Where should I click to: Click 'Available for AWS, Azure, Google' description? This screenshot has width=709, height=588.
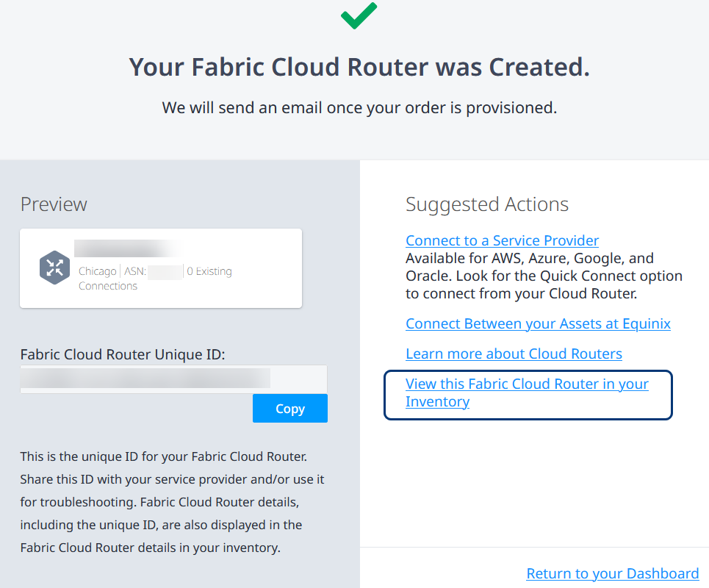pos(544,276)
